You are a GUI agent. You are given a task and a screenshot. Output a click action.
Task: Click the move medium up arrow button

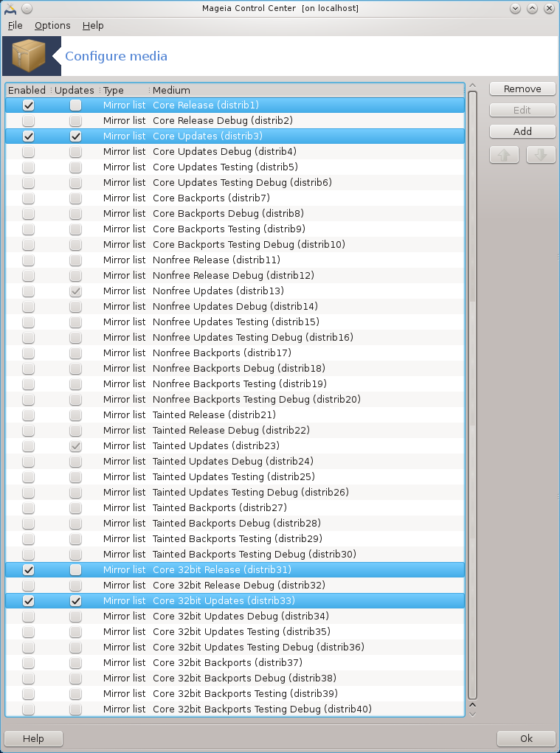tap(504, 155)
